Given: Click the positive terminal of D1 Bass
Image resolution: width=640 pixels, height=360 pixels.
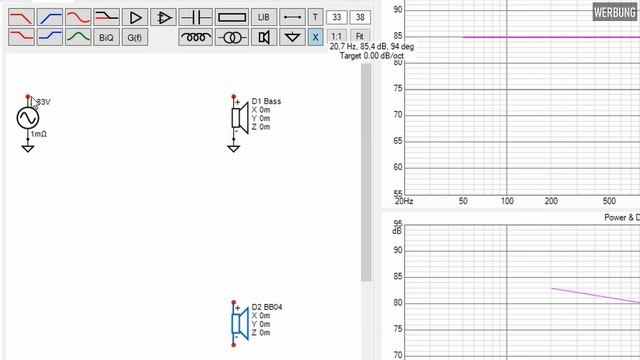Looking at the screenshot, I should tap(233, 97).
